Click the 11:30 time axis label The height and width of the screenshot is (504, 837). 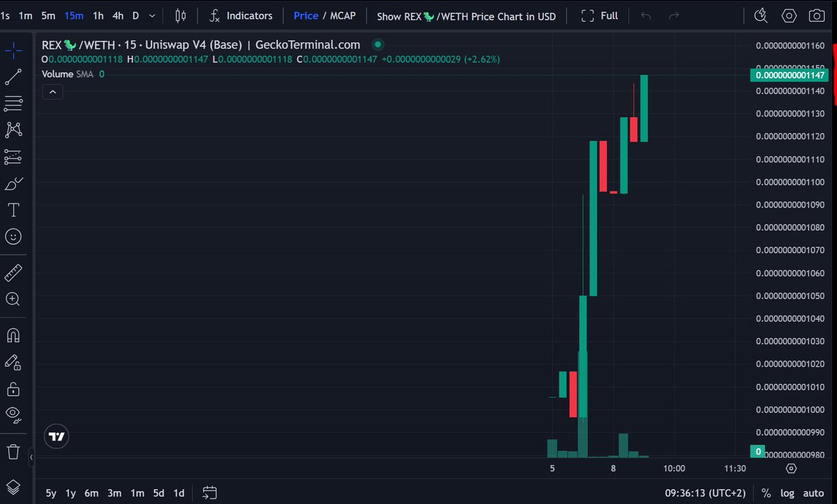pyautogui.click(x=735, y=468)
